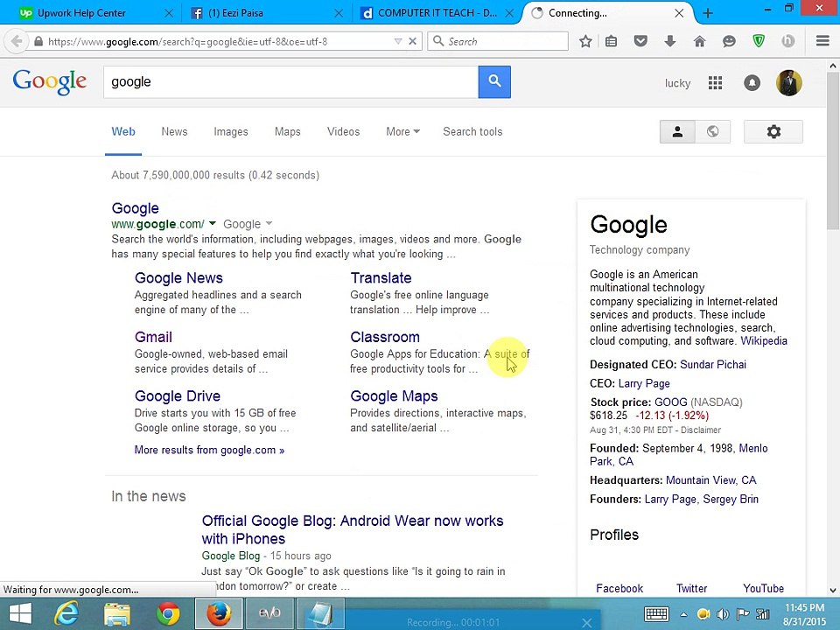Launch Google Chrome from taskbar
The height and width of the screenshot is (630, 840).
pyautogui.click(x=168, y=614)
